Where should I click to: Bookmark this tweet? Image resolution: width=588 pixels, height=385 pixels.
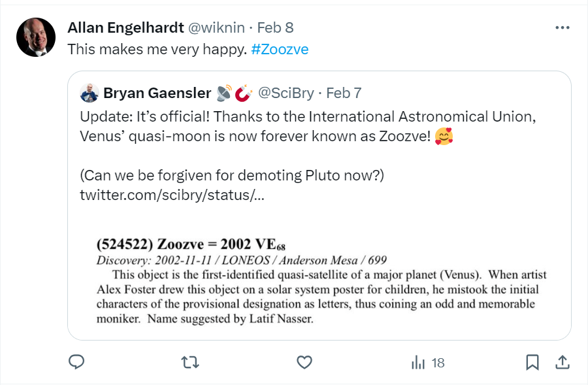coord(532,362)
